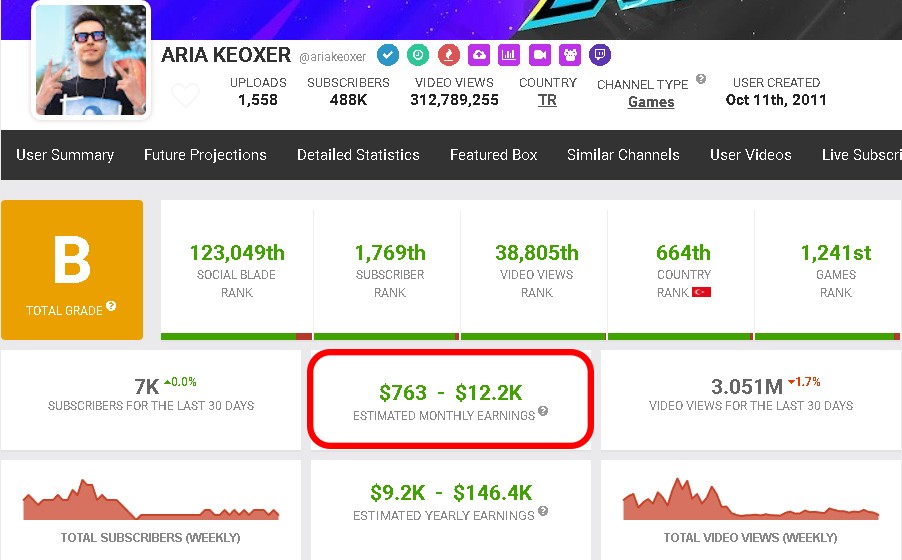Click help icon beside Estimated Yearly Earnings
This screenshot has height=560, width=902.
coord(543,512)
